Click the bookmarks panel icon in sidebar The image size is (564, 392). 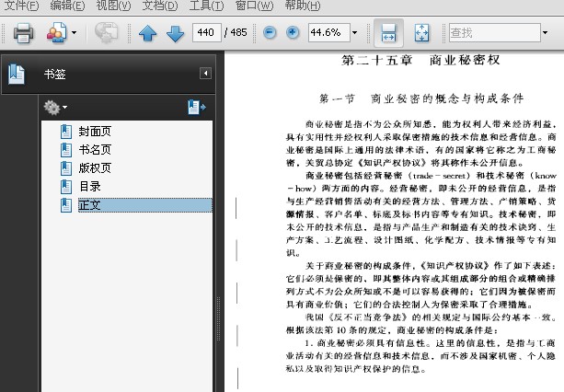(x=17, y=75)
